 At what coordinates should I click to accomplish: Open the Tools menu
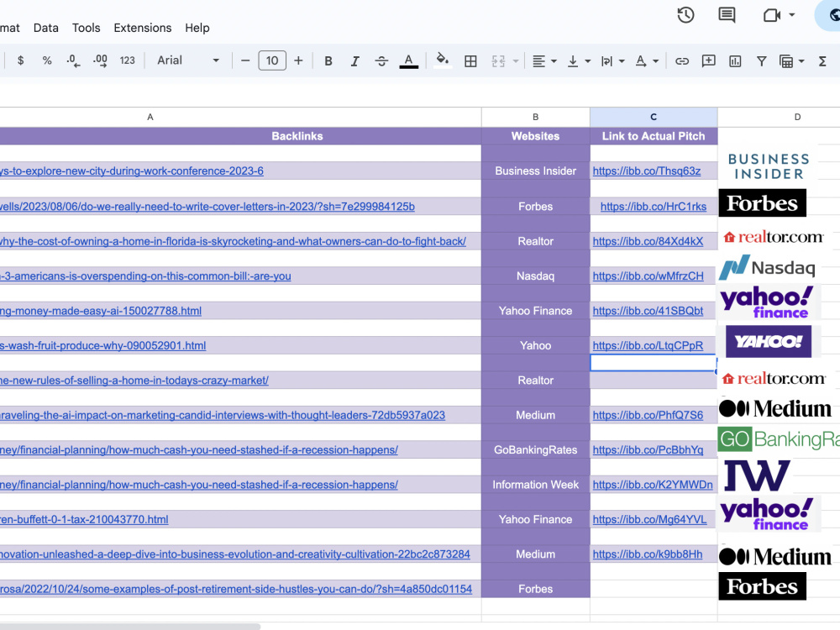pos(87,28)
